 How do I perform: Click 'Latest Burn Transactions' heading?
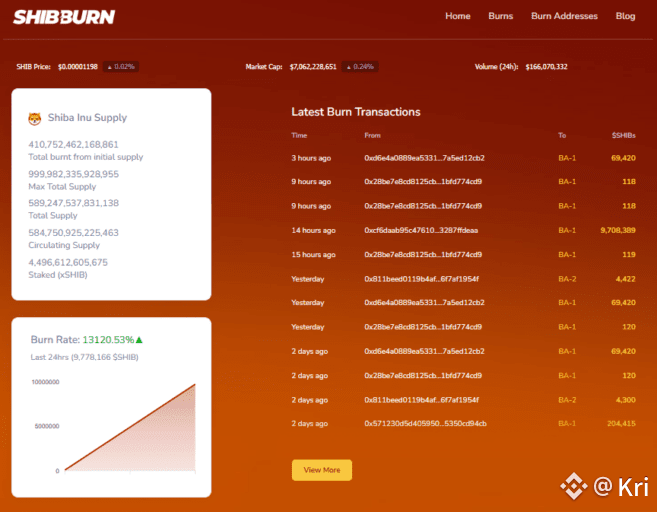point(356,112)
